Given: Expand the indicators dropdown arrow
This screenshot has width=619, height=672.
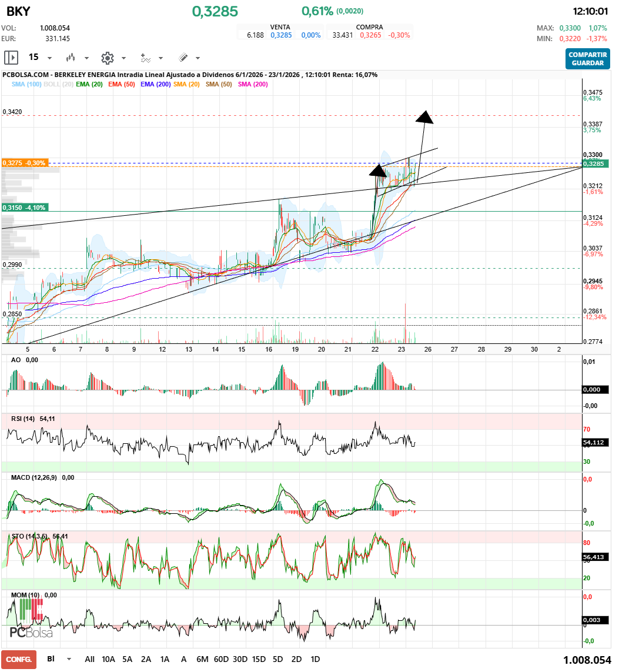Looking at the screenshot, I should (x=161, y=58).
